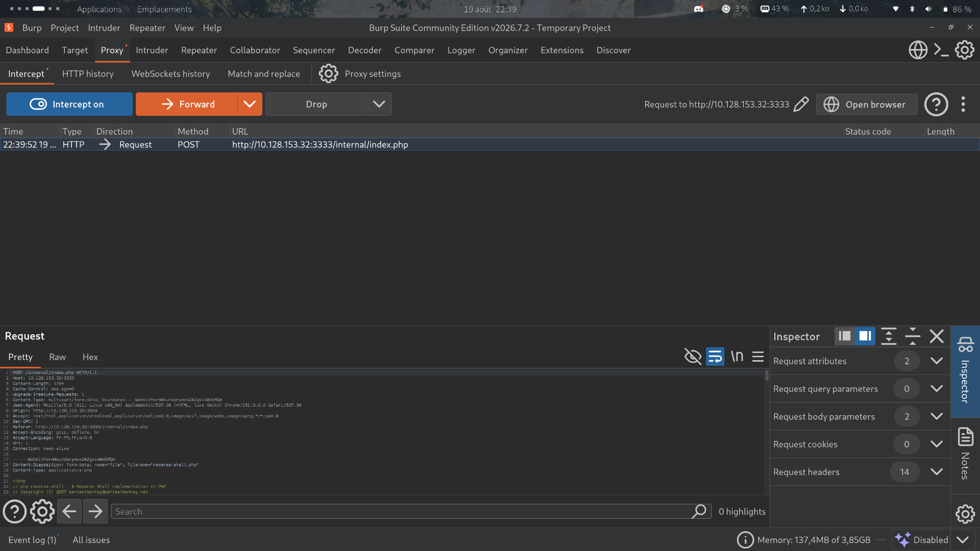Click the Open browser button
The height and width of the screenshot is (551, 980).
pyautogui.click(x=867, y=104)
